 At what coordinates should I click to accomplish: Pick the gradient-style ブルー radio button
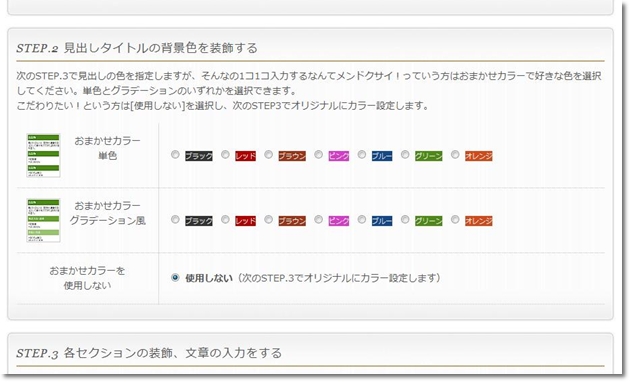point(362,220)
